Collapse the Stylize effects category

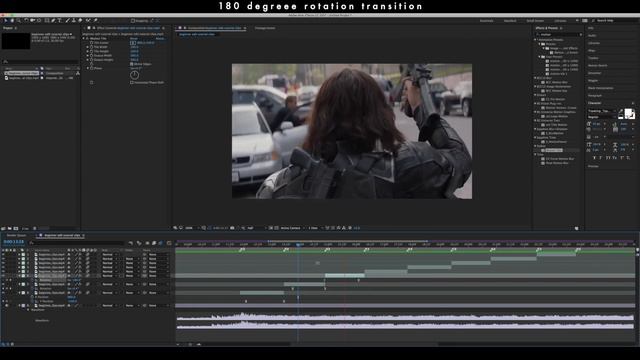(x=536, y=146)
